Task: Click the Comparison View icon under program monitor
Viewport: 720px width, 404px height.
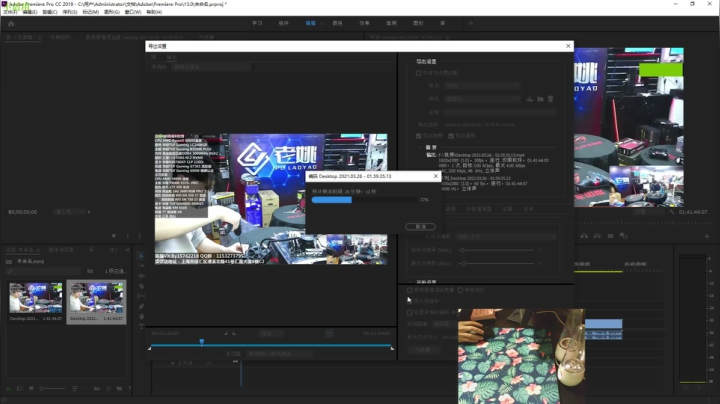Action: (x=623, y=236)
